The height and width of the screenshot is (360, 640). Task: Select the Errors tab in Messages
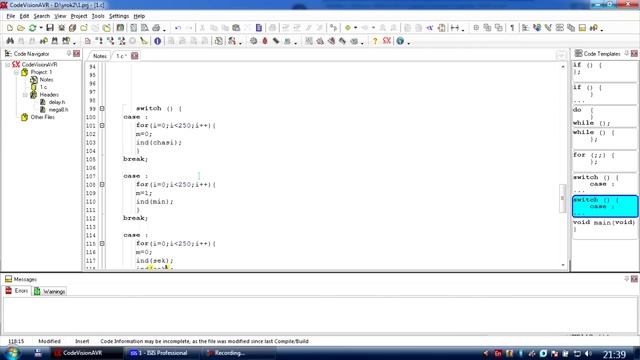[x=17, y=291]
